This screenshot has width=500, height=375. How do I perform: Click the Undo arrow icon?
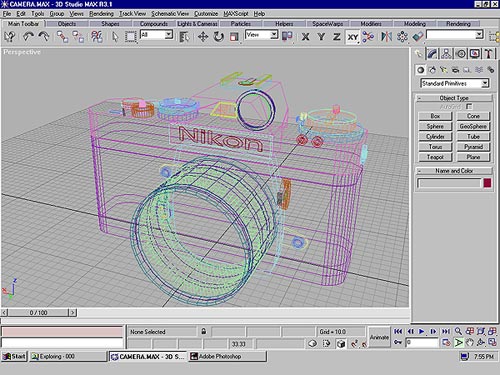(28, 36)
